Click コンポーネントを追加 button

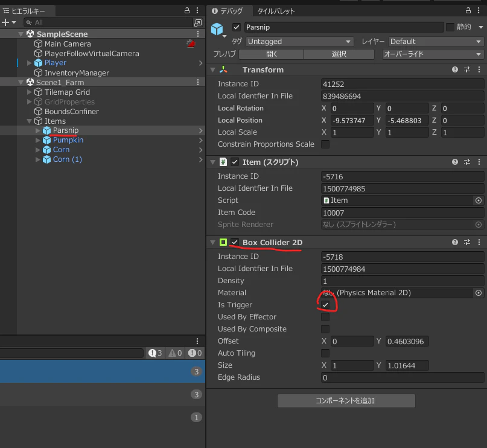click(x=346, y=401)
